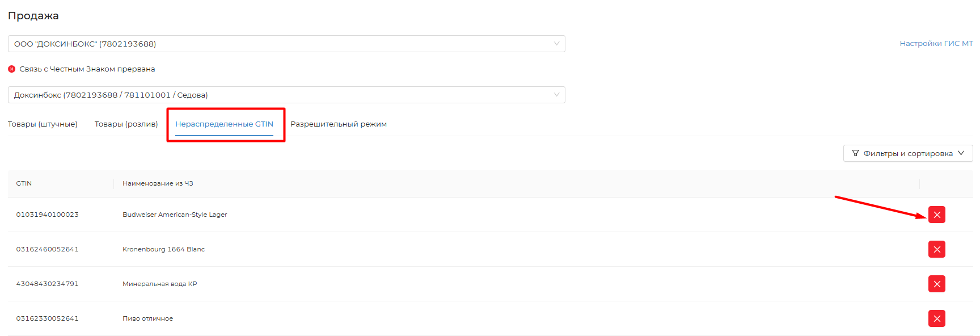Expand the Доксинбокс Седова outlet dropdown
This screenshot has width=980, height=336.
(286, 95)
